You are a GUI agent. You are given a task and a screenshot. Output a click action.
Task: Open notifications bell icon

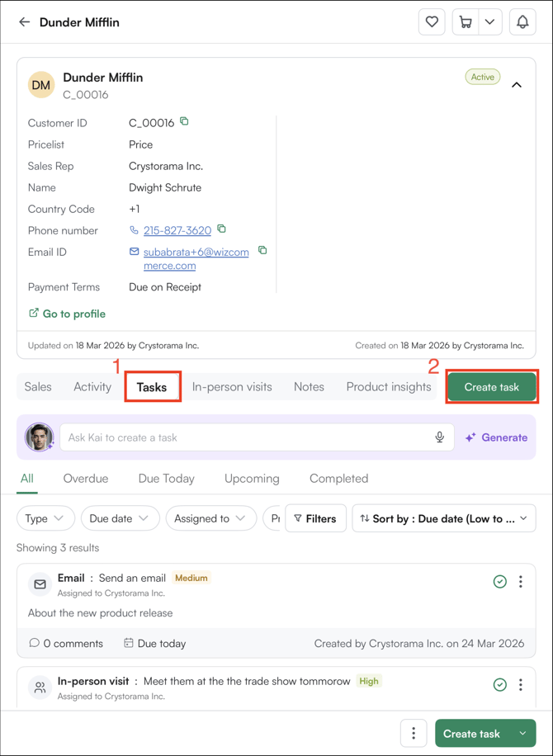tap(522, 22)
